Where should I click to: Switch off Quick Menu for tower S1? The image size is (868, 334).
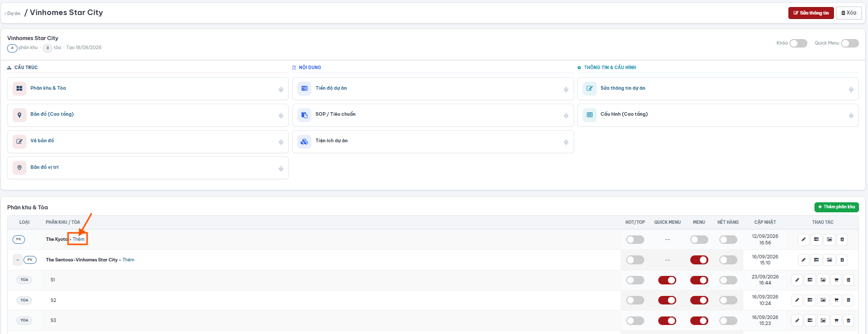click(667, 280)
